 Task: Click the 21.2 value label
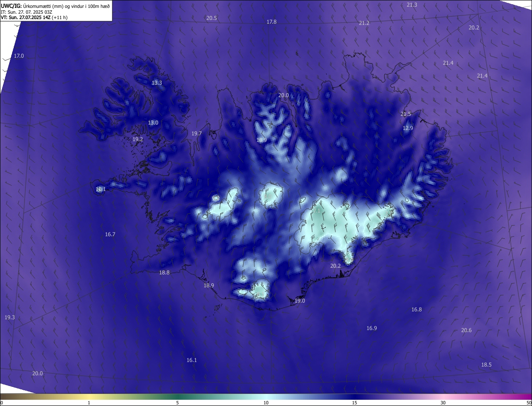364,23
